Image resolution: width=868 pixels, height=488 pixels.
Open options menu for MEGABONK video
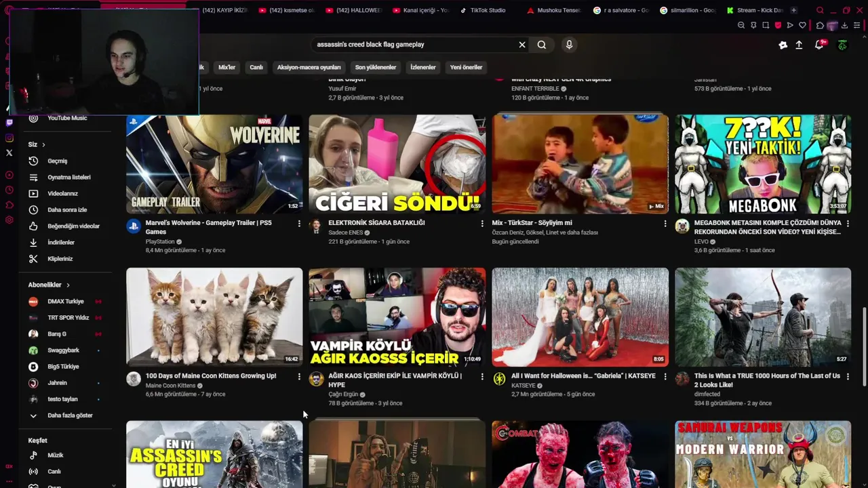click(x=848, y=224)
